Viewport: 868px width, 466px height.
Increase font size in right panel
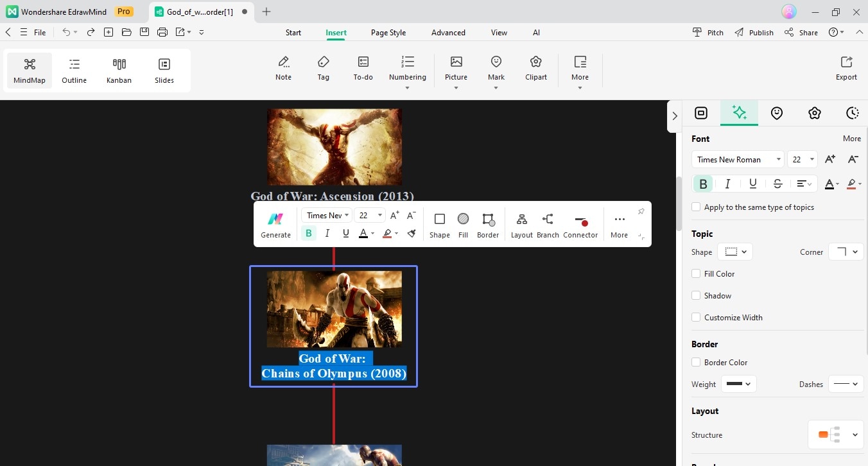pyautogui.click(x=830, y=159)
